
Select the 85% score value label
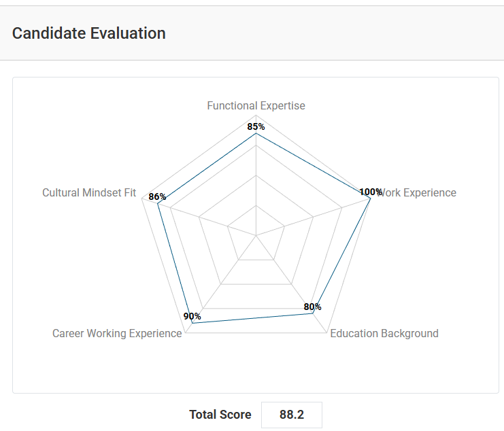[256, 126]
